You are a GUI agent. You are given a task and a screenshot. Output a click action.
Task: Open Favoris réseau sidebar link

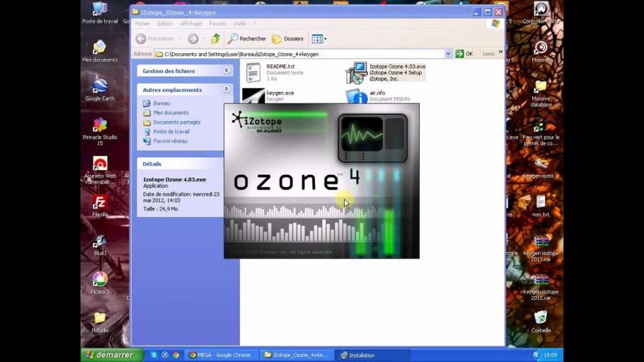tap(170, 141)
